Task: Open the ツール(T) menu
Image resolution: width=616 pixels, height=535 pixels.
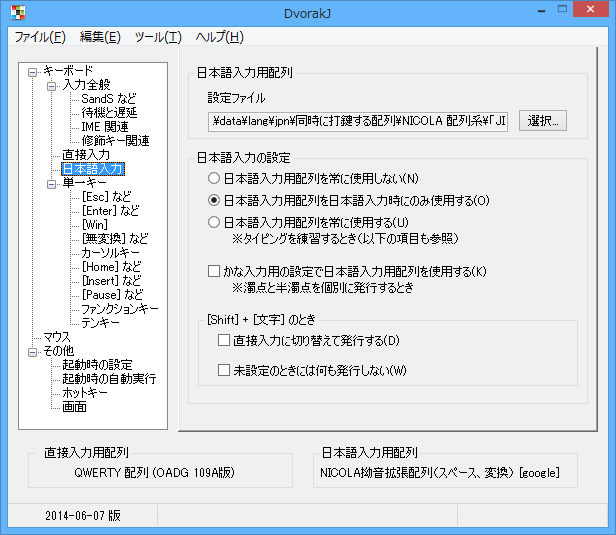Action: pos(159,37)
